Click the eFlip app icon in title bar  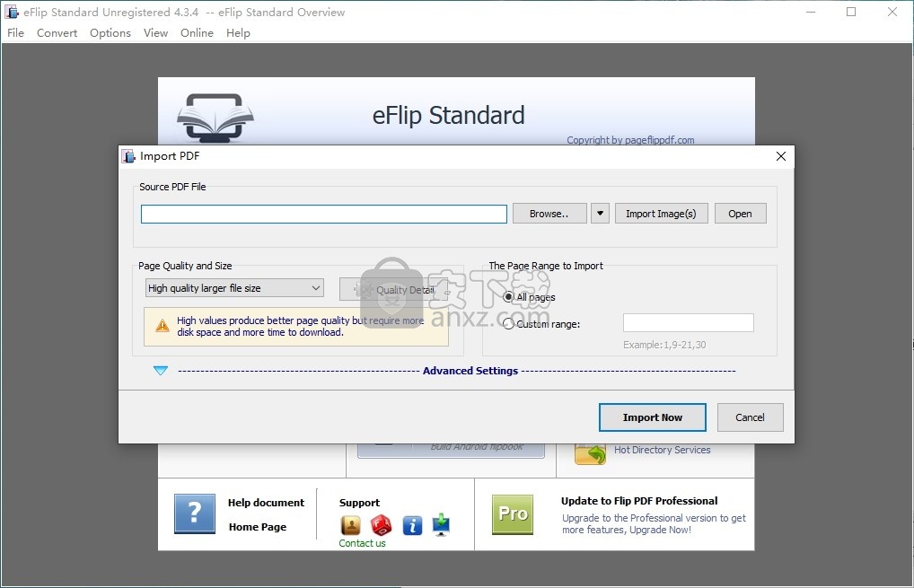[12, 12]
